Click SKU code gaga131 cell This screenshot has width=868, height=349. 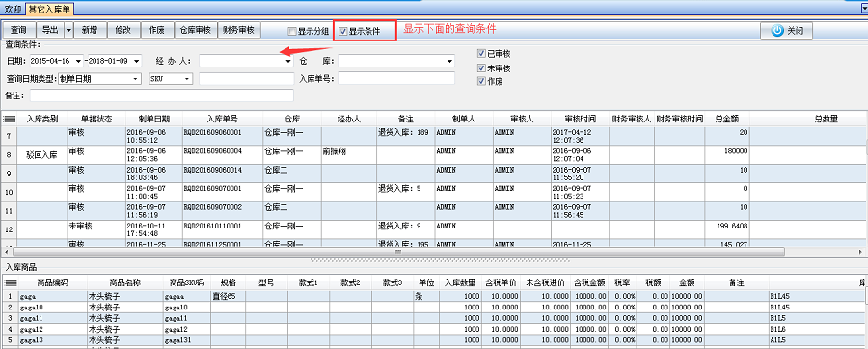point(187,339)
